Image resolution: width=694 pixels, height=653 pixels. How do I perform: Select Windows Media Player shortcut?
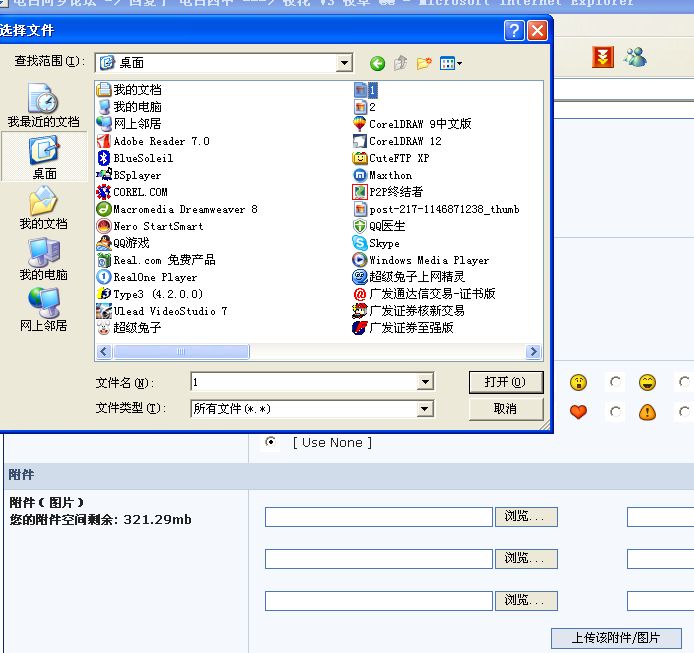[x=428, y=260]
